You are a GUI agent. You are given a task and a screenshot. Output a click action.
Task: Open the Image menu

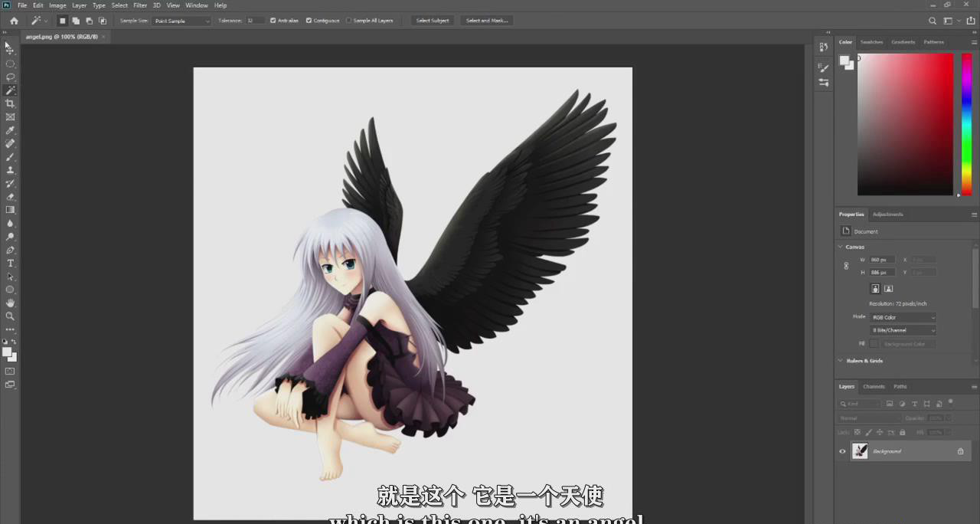point(57,5)
